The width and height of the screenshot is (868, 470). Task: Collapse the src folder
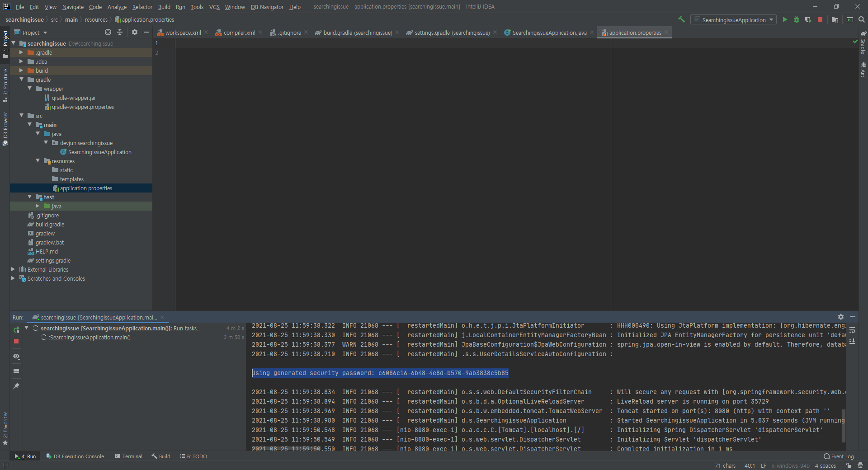coord(21,116)
